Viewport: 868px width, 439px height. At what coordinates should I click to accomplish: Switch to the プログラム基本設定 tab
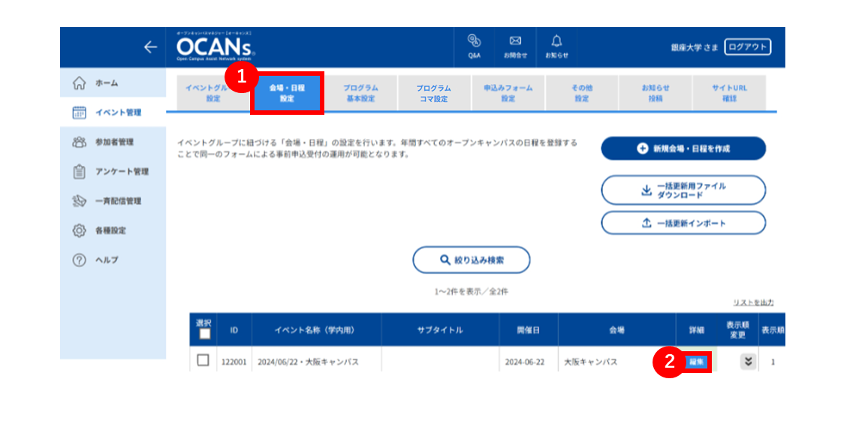pyautogui.click(x=360, y=93)
